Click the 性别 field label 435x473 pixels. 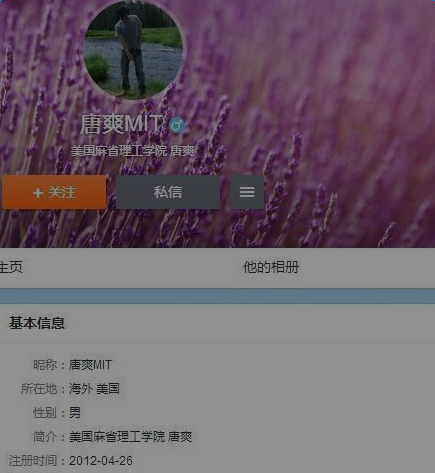(45, 413)
